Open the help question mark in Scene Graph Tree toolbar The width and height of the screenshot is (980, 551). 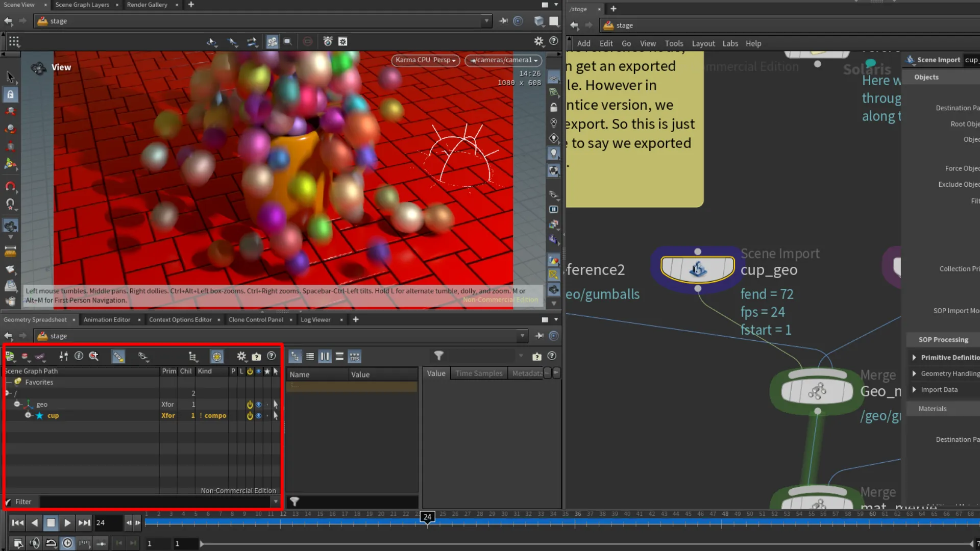point(271,356)
